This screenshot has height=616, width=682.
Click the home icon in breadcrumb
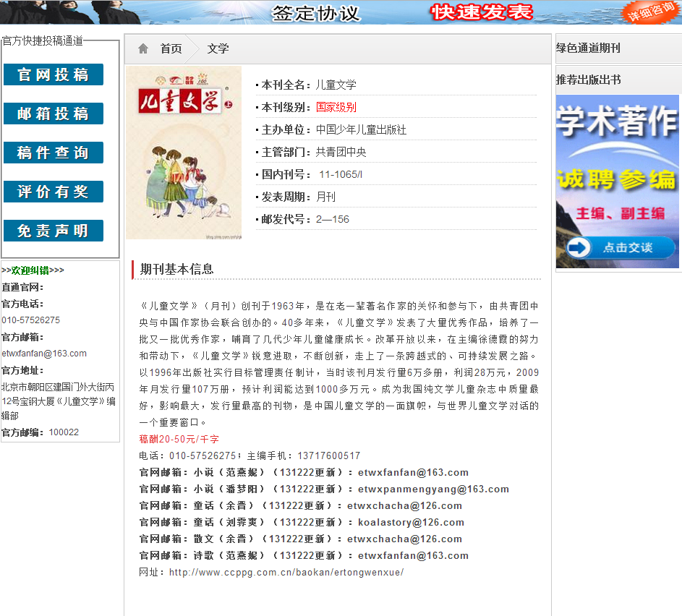[143, 48]
